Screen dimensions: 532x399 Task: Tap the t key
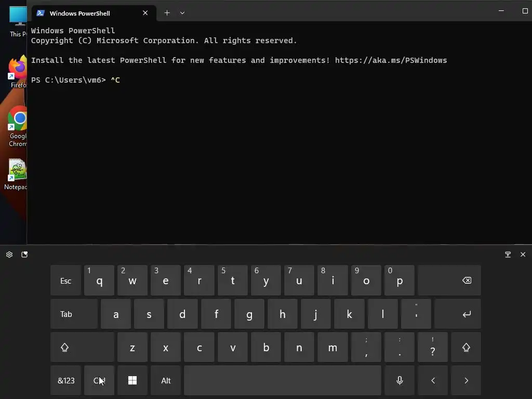click(232, 280)
